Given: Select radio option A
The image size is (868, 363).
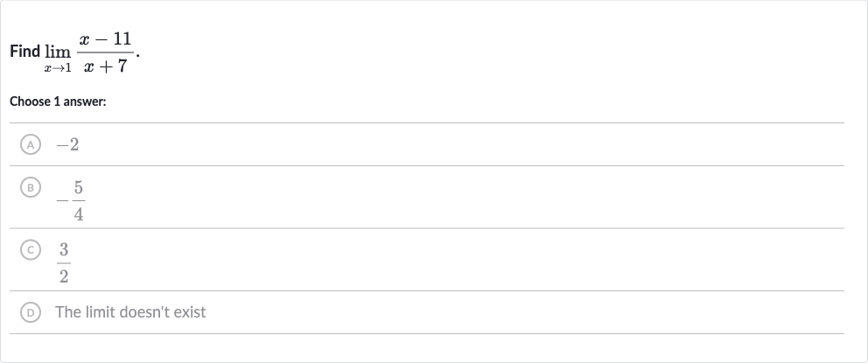Looking at the screenshot, I should point(31,144).
